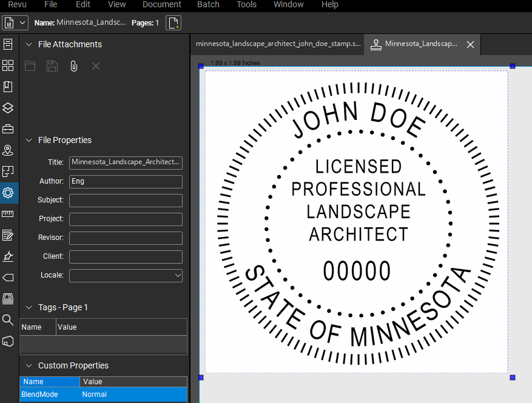Open the Edit menu
532x403 pixels.
(x=82, y=4)
